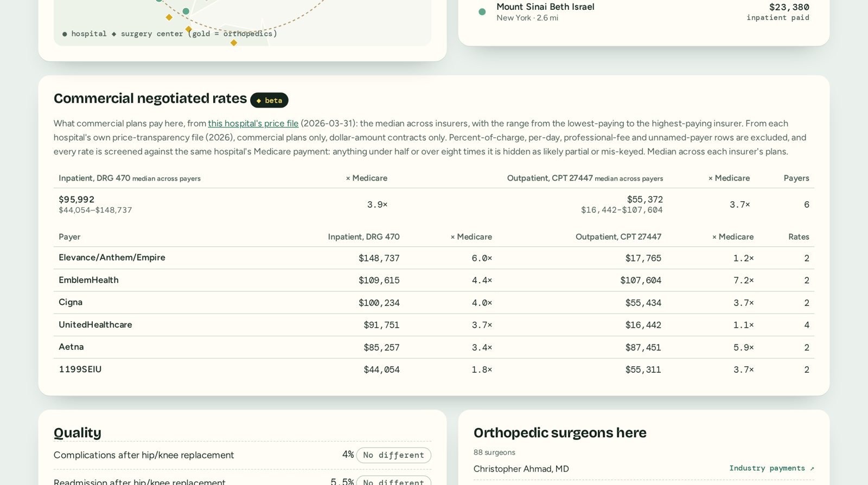Click the Payers column header

(x=796, y=178)
